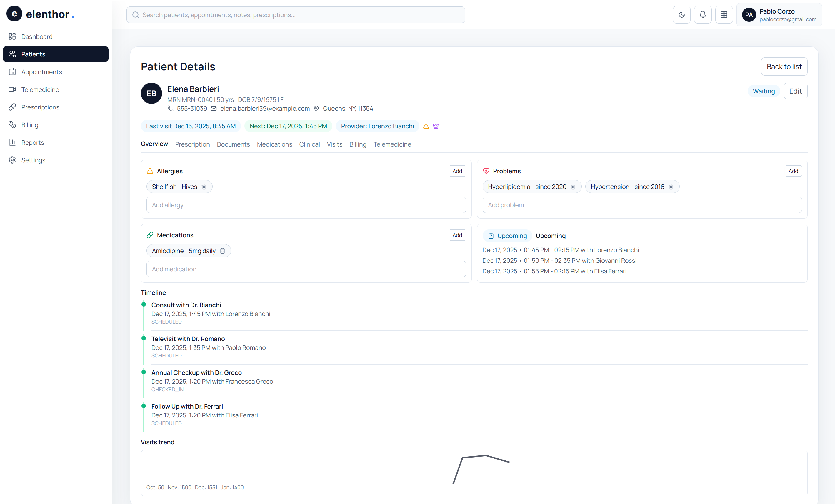Switch to the Clinical tab

[x=309, y=144]
